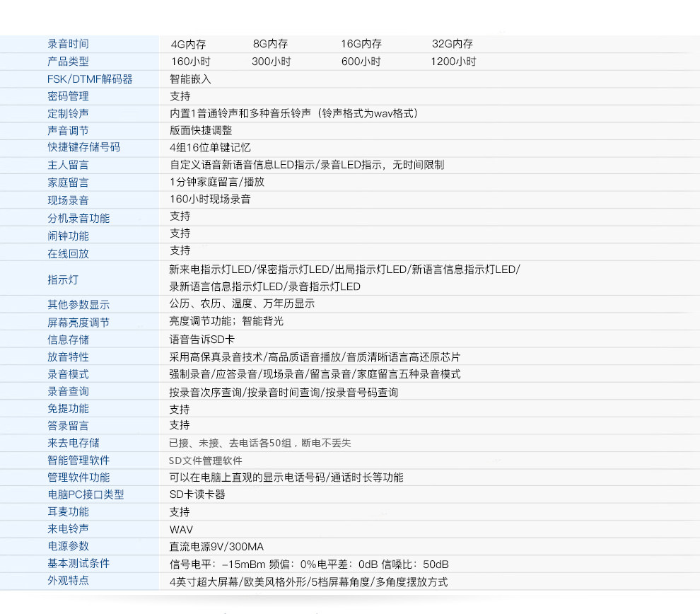Viewport: 700px width, 614px height.
Task: Click the 1200小时 recording time value
Action: [453, 61]
